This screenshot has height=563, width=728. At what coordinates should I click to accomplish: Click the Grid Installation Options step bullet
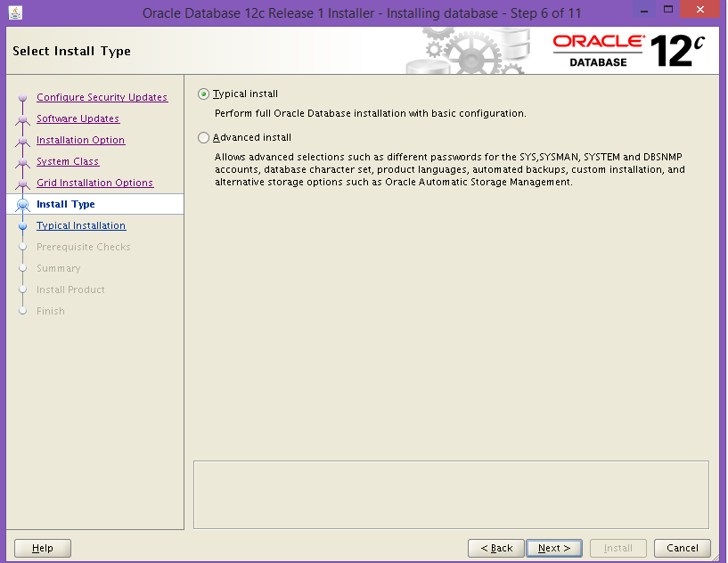tap(23, 184)
